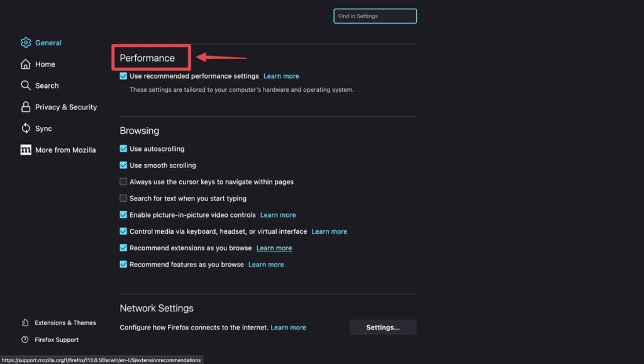Viewport: 644px width, 364px height.
Task: Click the Mozilla logo icon
Action: click(x=26, y=150)
